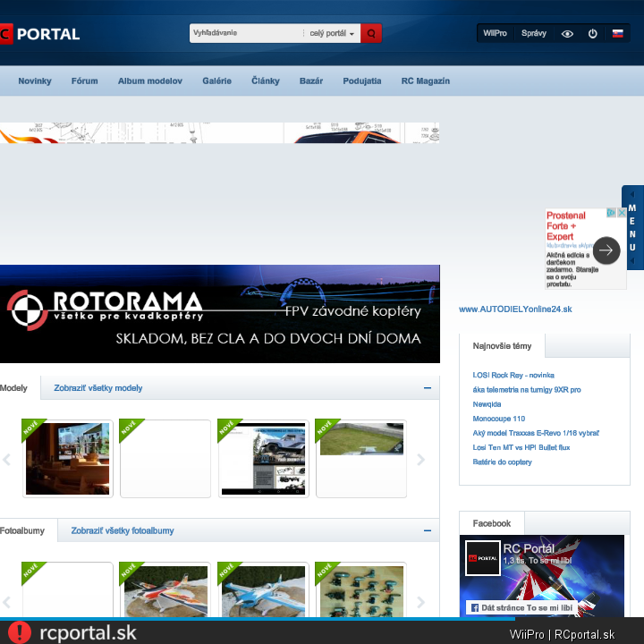This screenshot has height=644, width=644.
Task: Open topic 'Newqida'
Action: pos(487,404)
